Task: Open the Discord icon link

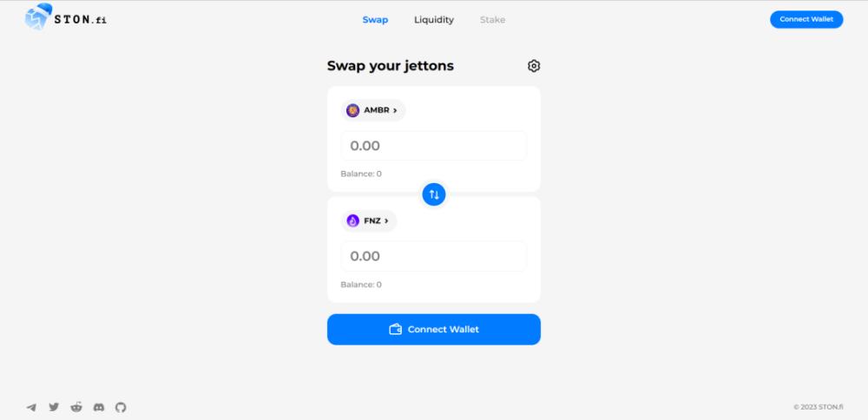Action: click(99, 407)
